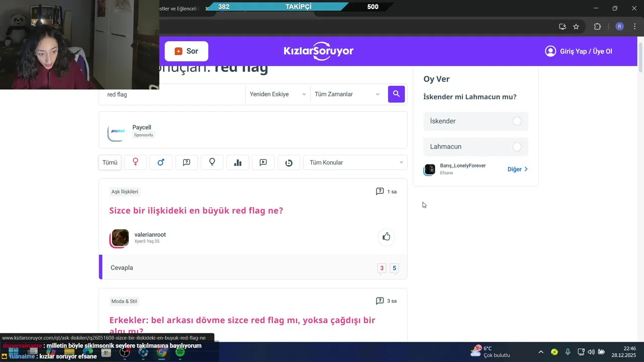Open the Yeniden Eskiye sort dropdown
The height and width of the screenshot is (362, 644).
(x=278, y=94)
